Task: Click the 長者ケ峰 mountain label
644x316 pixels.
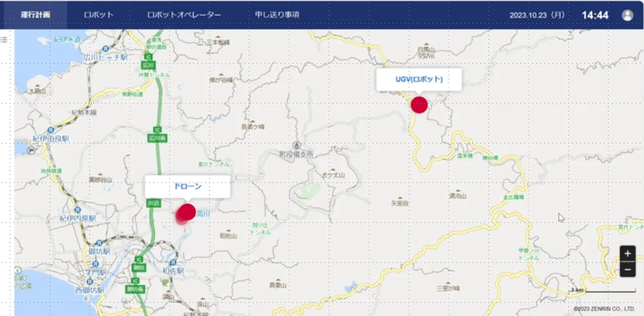Action: 253,126
